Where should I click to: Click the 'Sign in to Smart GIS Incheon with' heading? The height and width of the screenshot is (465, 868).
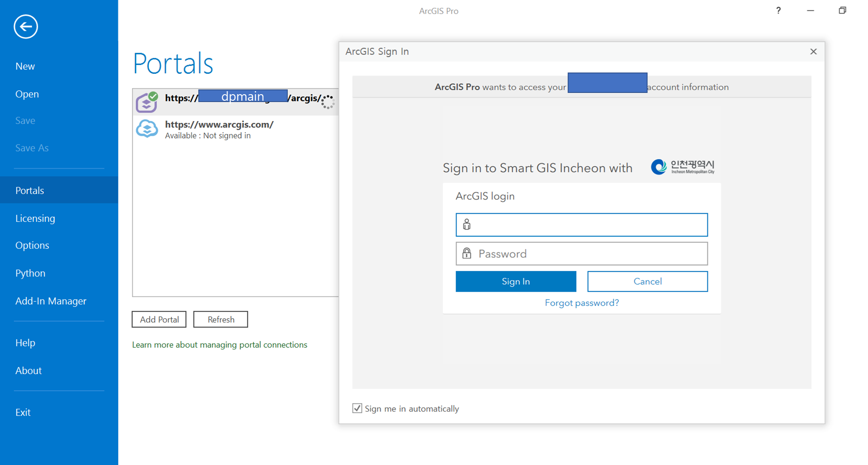(537, 168)
